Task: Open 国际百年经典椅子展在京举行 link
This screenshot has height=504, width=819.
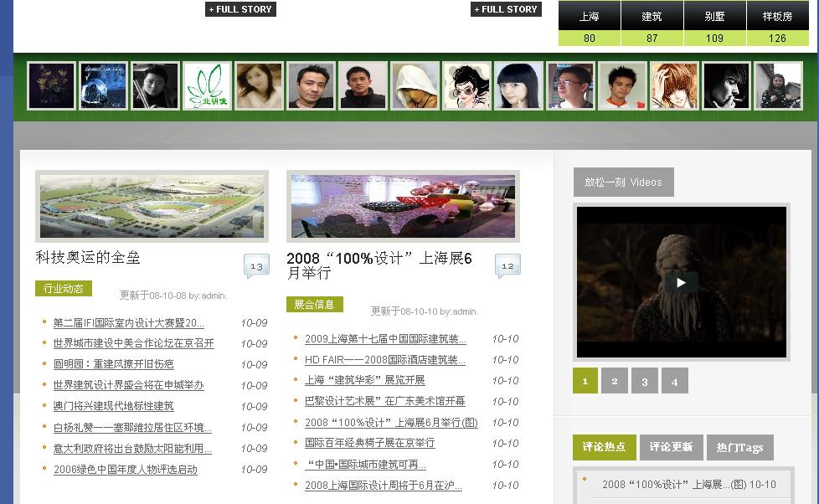Action: (370, 443)
